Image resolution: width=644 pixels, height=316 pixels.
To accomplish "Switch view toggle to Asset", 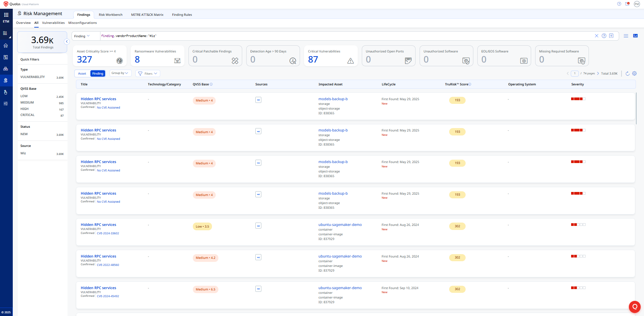I will 82,74.
